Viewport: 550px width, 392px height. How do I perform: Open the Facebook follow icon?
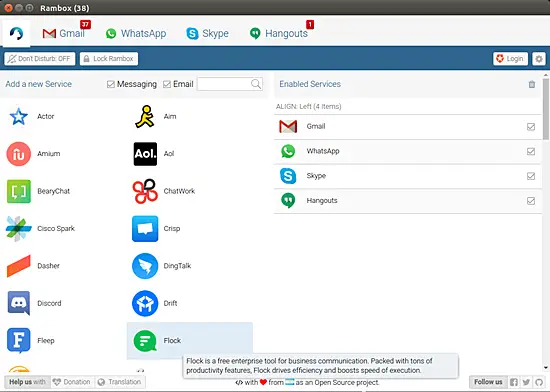514,382
